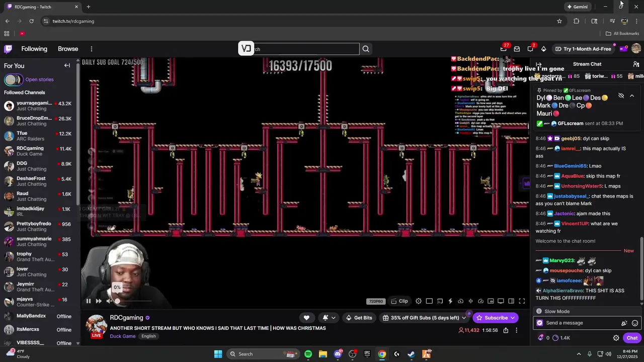Viewport: 644px width, 362px height.
Task: Open the stream three-dot options menu
Action: tap(516, 330)
